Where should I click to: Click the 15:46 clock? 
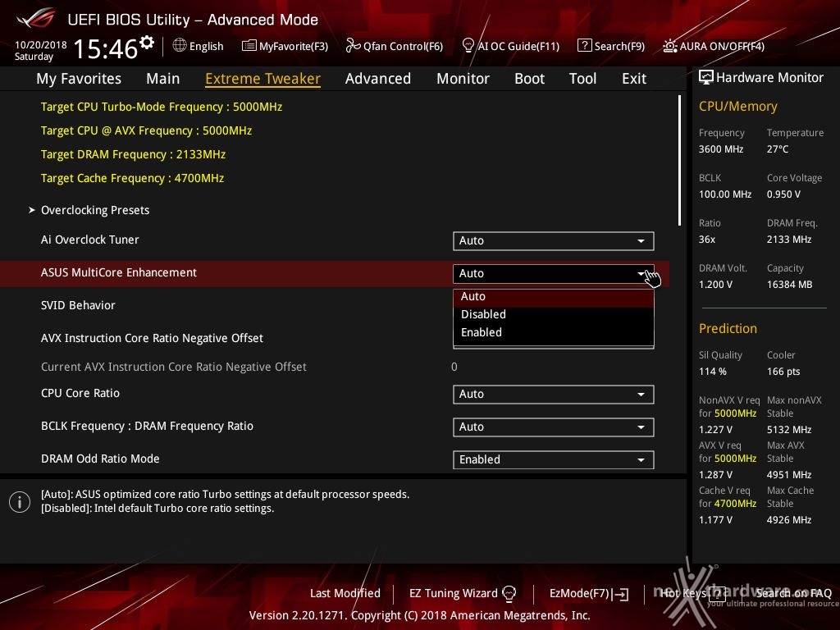tap(106, 48)
